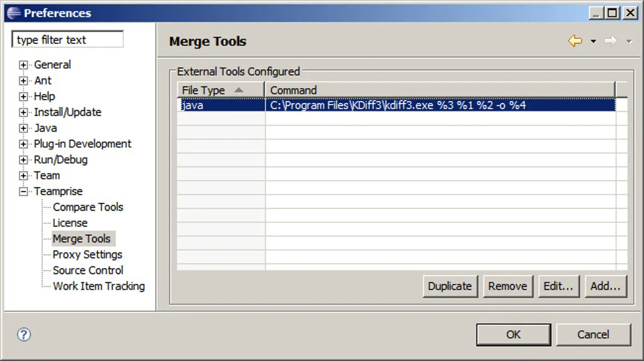Select Team in the preferences tree
Screen dimensions: 644x361
tap(47, 175)
